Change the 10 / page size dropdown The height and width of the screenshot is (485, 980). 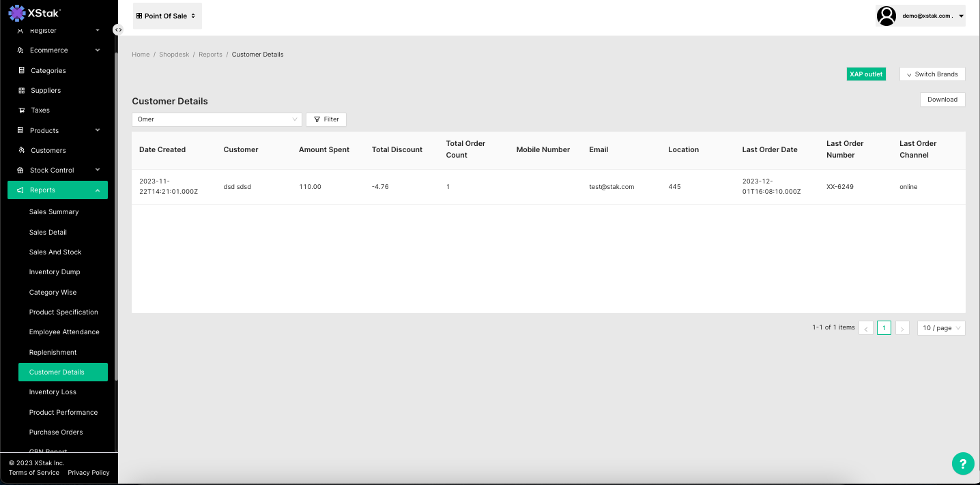940,328
